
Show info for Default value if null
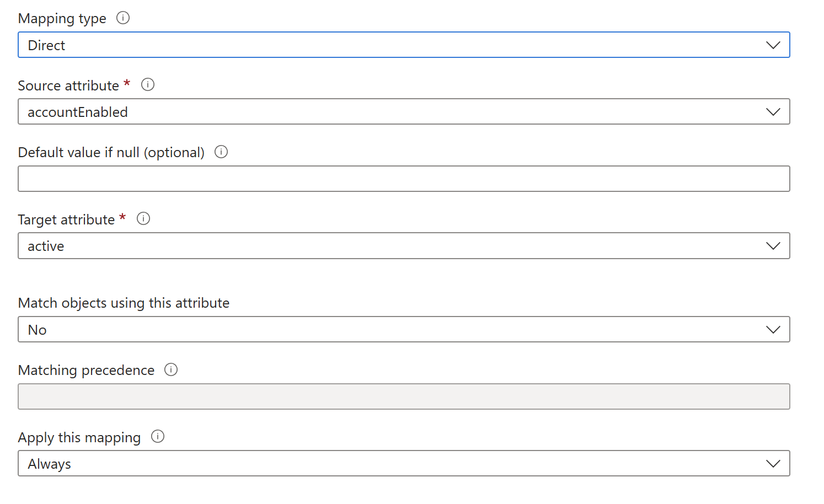click(x=221, y=152)
